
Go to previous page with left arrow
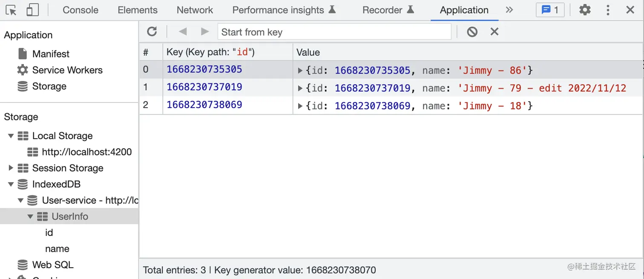coord(183,31)
